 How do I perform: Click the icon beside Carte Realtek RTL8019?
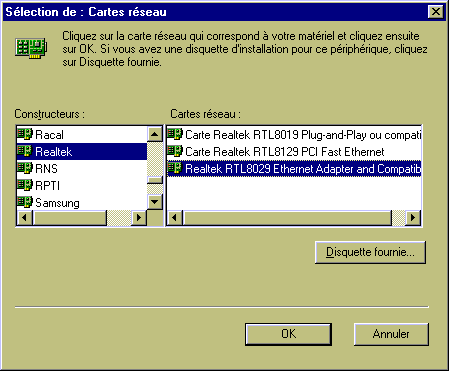175,134
